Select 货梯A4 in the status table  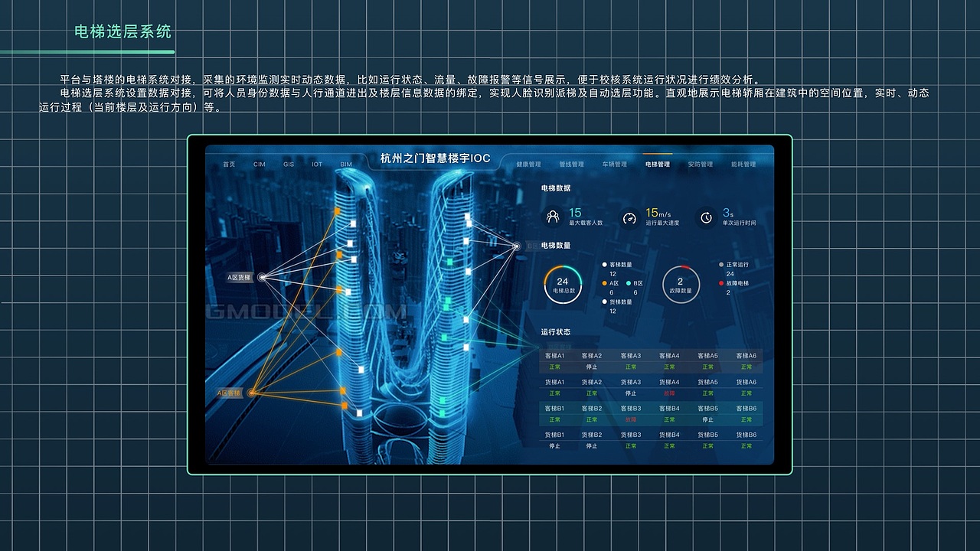pos(669,382)
